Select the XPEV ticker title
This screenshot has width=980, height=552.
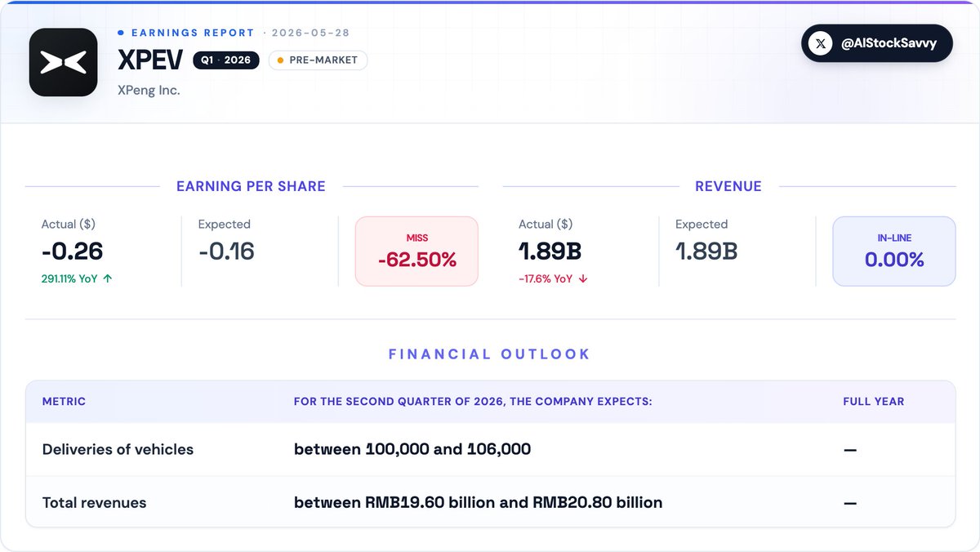[151, 60]
